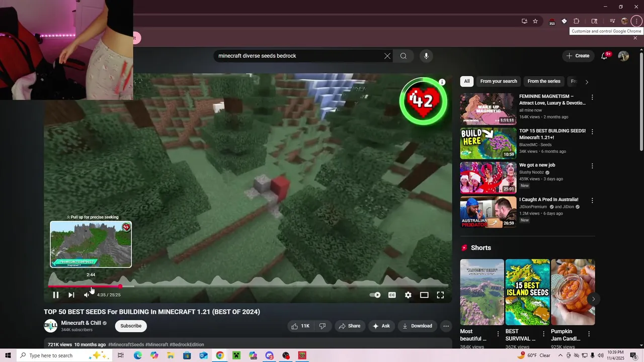Open options for Most beautiful short
Screen dimensions: 644x362
[498, 334]
